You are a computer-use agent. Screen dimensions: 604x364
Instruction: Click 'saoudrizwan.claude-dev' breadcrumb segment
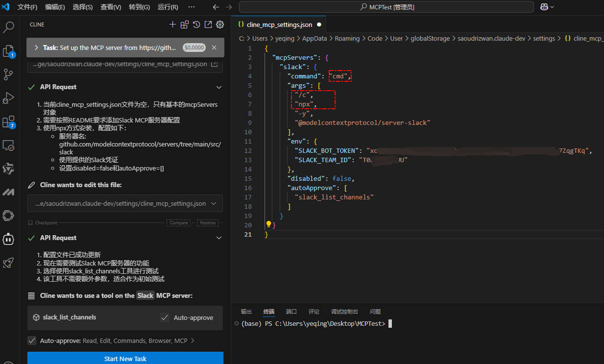click(490, 38)
